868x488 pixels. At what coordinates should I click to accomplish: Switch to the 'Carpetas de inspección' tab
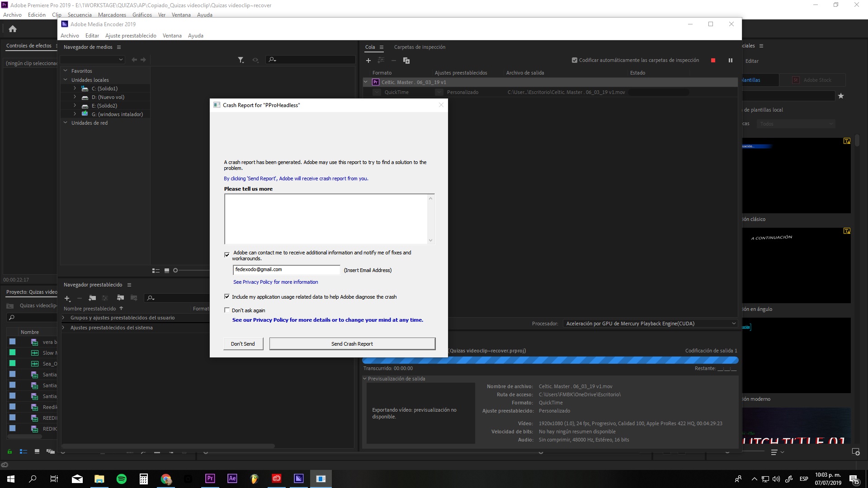click(x=419, y=47)
